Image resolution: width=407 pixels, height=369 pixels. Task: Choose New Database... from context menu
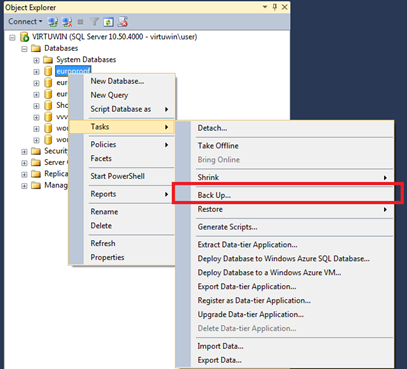coord(122,81)
